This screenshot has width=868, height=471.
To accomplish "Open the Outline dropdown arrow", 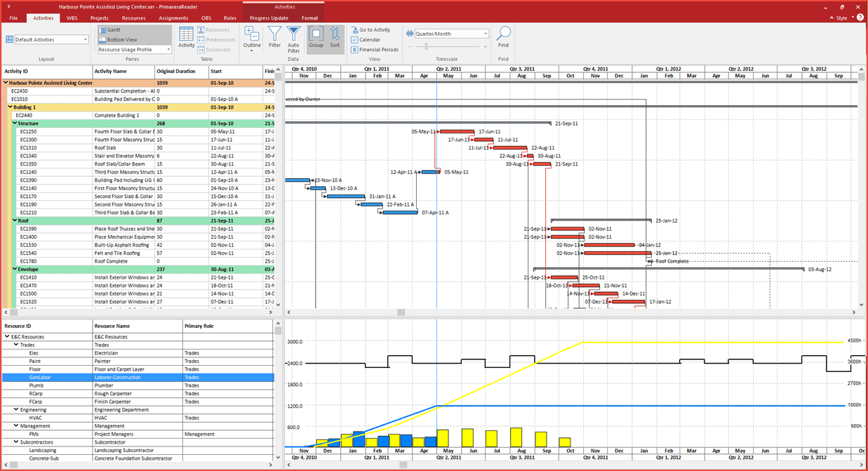I will [x=251, y=51].
